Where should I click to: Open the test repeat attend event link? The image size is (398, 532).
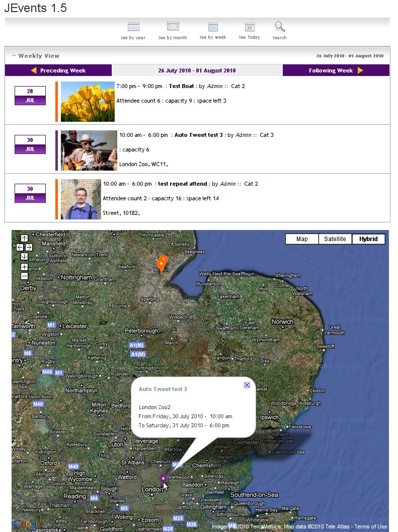[182, 184]
